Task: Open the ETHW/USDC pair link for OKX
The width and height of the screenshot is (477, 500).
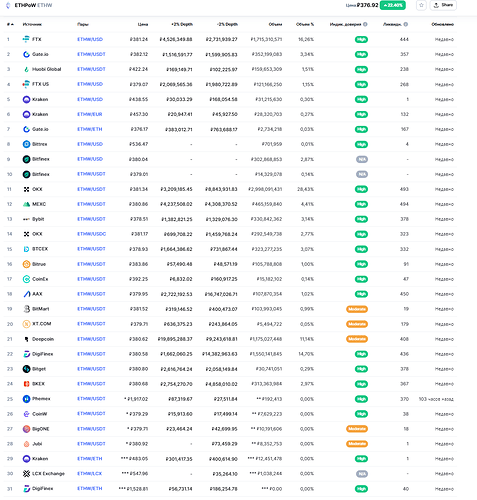Action: [91, 234]
